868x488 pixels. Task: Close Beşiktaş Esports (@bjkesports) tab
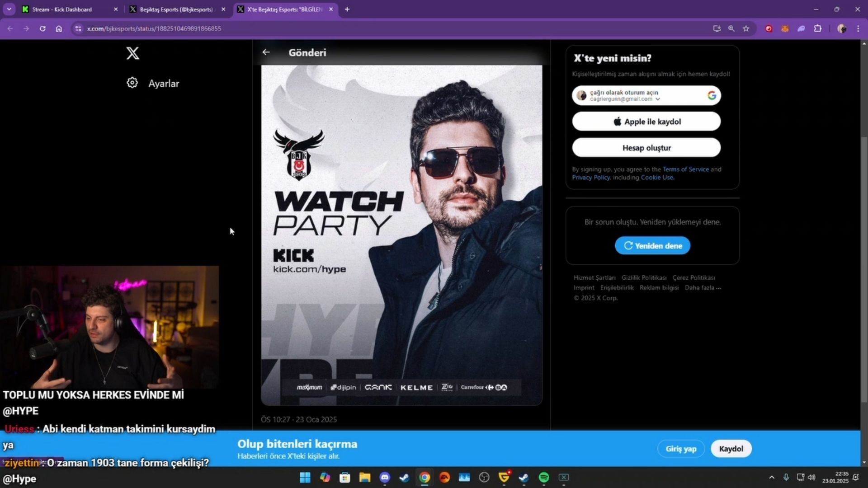[223, 9]
